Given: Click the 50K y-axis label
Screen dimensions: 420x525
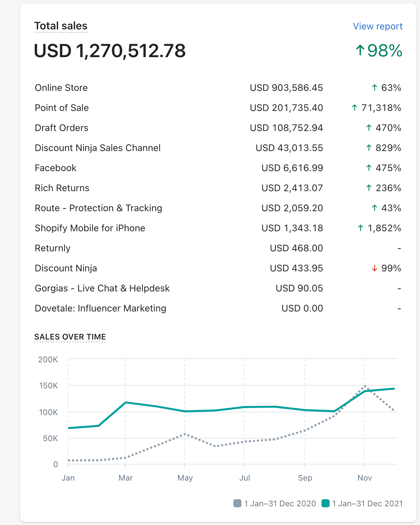Looking at the screenshot, I should click(50, 438).
